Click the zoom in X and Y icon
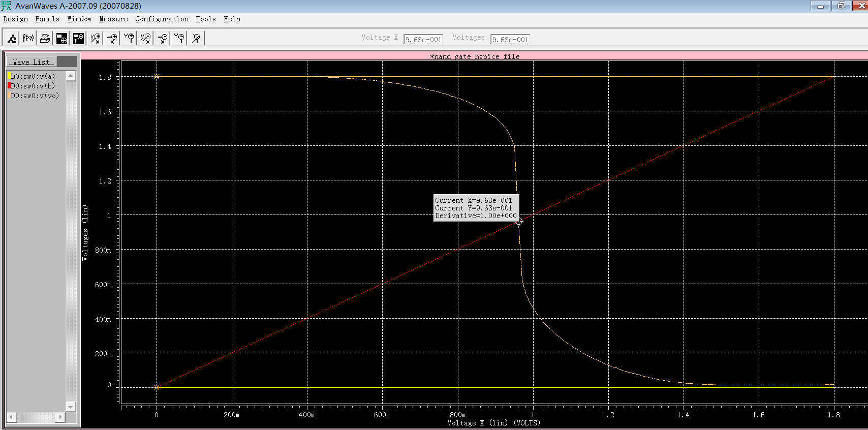Image resolution: width=868 pixels, height=430 pixels. [95, 38]
